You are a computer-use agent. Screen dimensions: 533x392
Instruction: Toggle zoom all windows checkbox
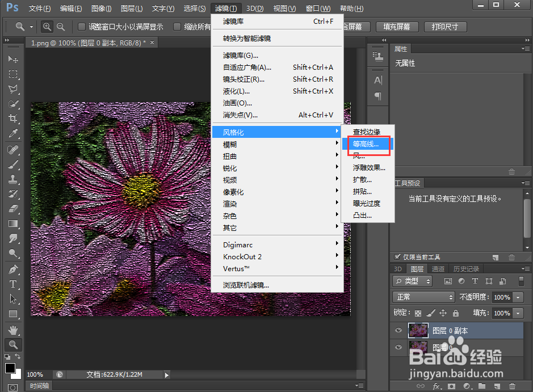tap(177, 27)
